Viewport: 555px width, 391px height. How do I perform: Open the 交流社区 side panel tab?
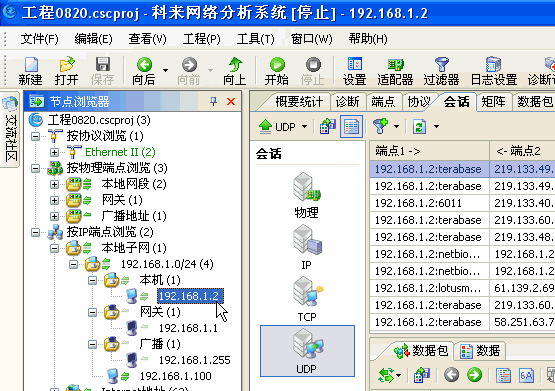[10, 129]
